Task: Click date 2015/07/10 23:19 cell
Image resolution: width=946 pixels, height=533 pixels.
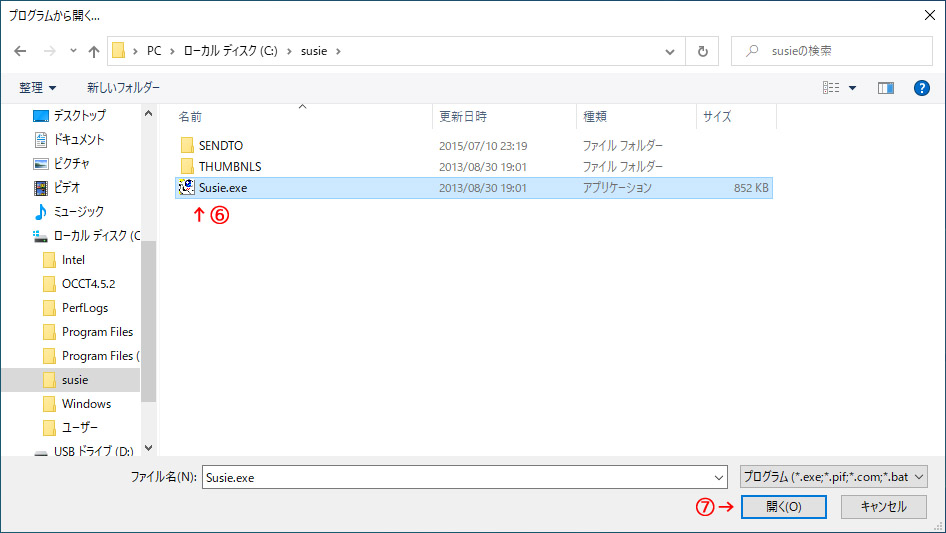Action: [483, 146]
